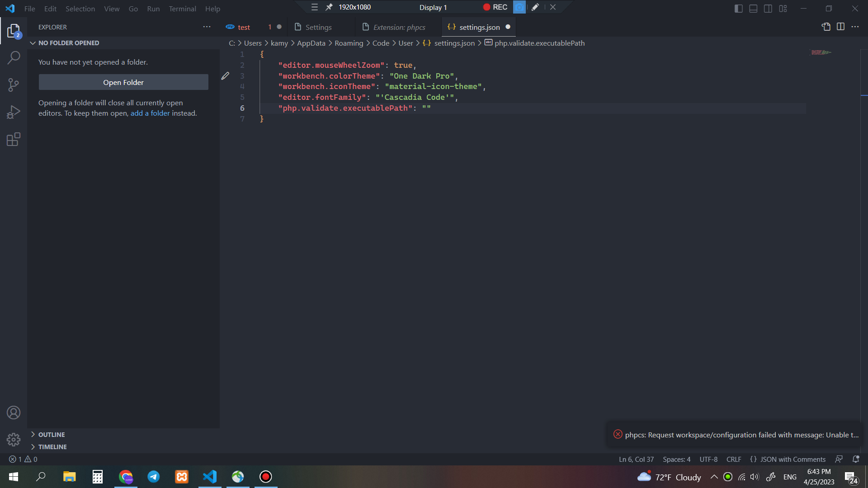Image resolution: width=868 pixels, height=488 pixels.
Task: Open the Extensions view
Action: pos(14,139)
